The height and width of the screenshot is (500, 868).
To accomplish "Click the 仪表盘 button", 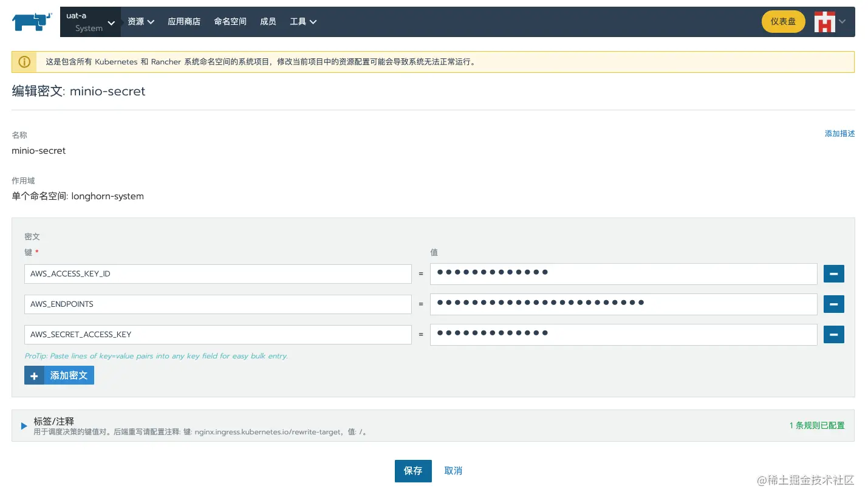I will click(784, 21).
